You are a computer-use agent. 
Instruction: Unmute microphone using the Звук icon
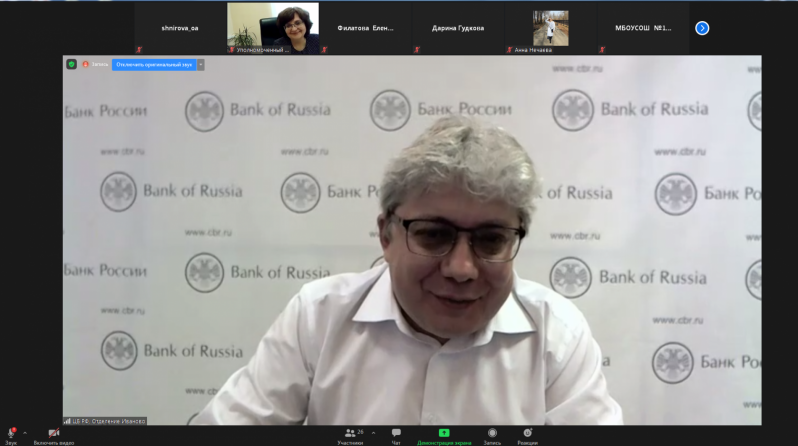click(x=11, y=433)
